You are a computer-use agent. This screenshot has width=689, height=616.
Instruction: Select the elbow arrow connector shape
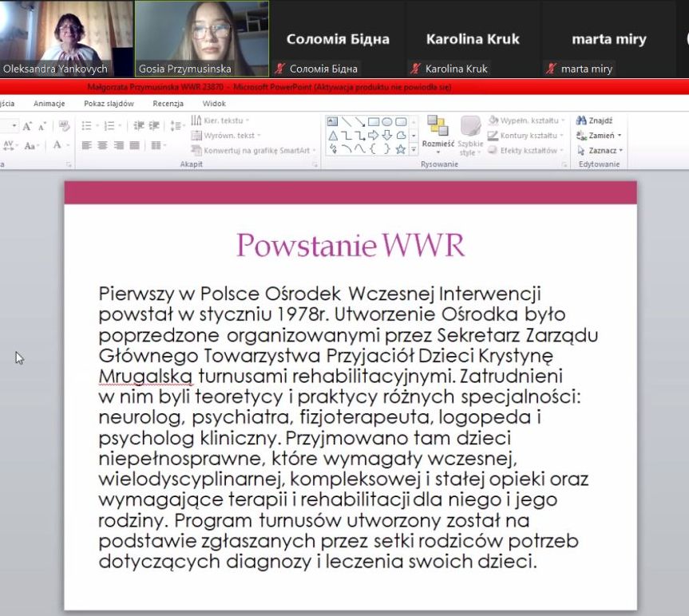(360, 135)
